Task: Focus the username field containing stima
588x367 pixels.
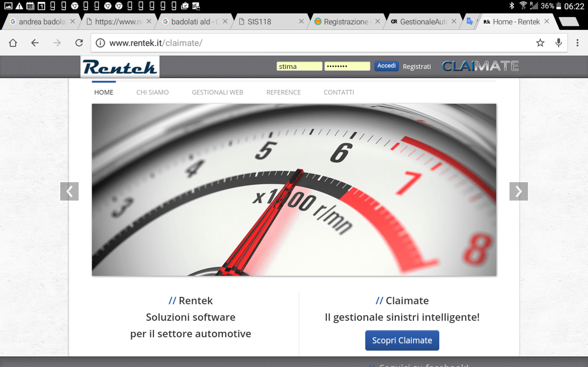Action: coord(299,66)
